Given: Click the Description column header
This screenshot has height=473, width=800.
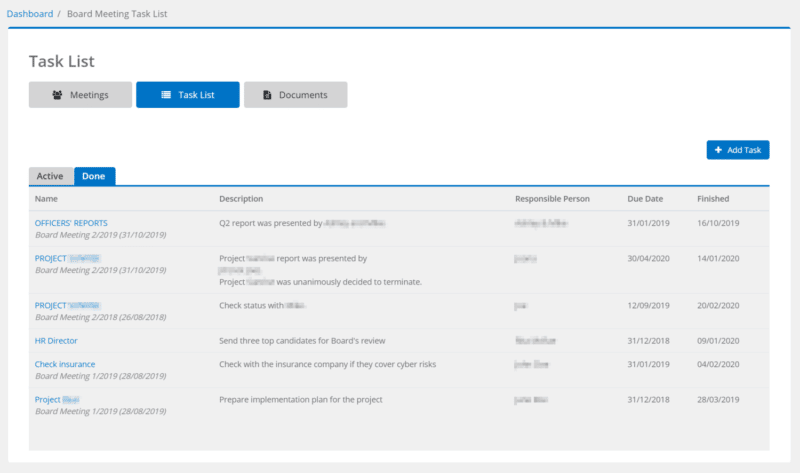Looking at the screenshot, I should click(x=241, y=199).
